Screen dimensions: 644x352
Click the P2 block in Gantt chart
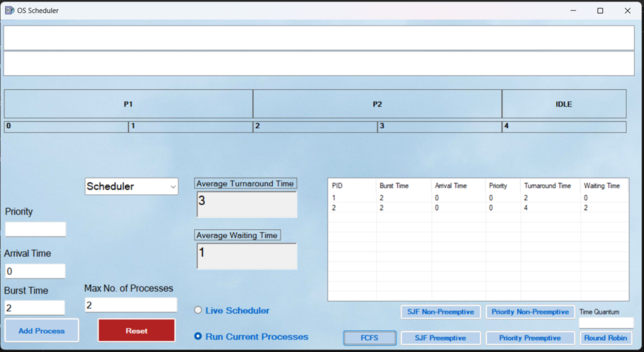coord(377,104)
